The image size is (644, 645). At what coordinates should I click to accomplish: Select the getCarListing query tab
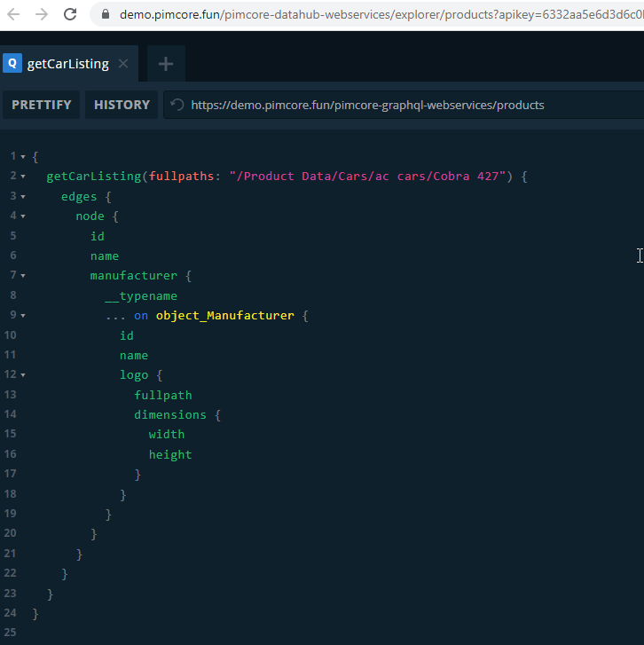click(69, 64)
